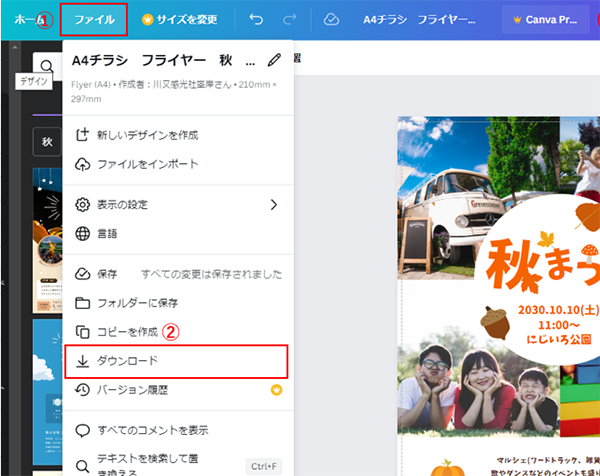600x476 pixels.
Task: Click the cloud upload import icon
Action: click(x=82, y=164)
